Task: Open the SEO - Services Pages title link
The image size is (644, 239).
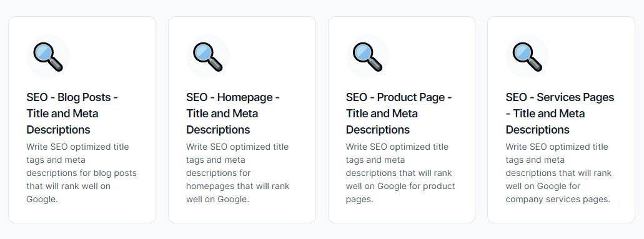Action: coord(560,114)
